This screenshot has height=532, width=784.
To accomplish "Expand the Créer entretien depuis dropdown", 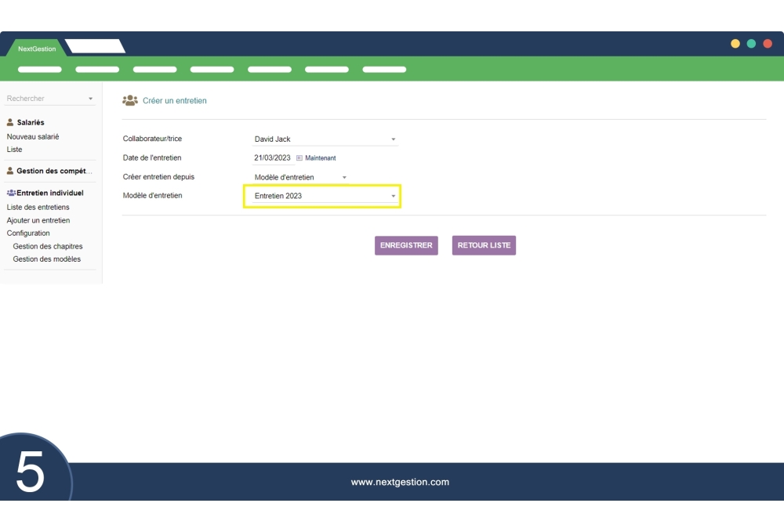I will tap(300, 177).
